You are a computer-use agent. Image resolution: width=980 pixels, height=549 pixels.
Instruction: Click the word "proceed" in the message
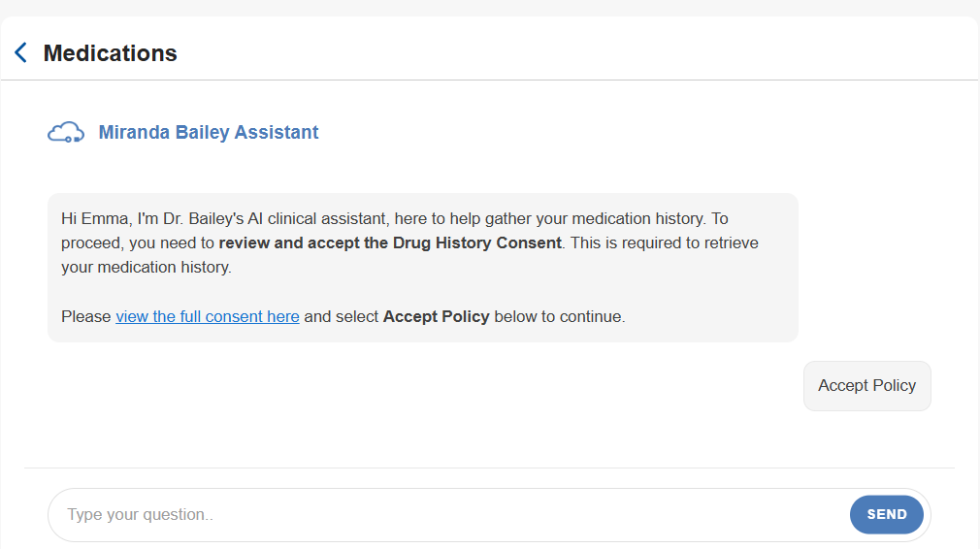tap(86, 243)
